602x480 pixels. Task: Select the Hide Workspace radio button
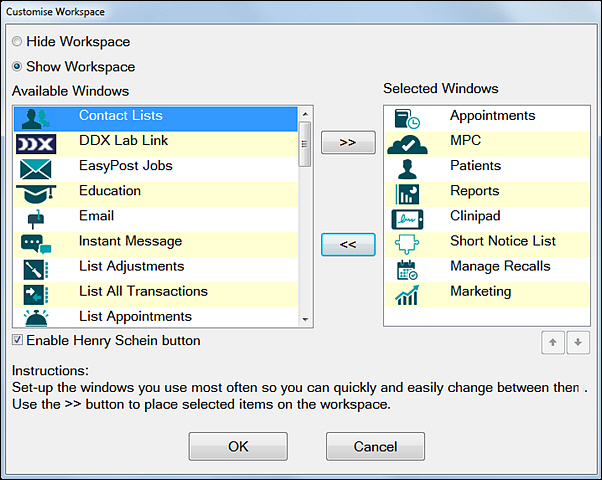(x=17, y=41)
